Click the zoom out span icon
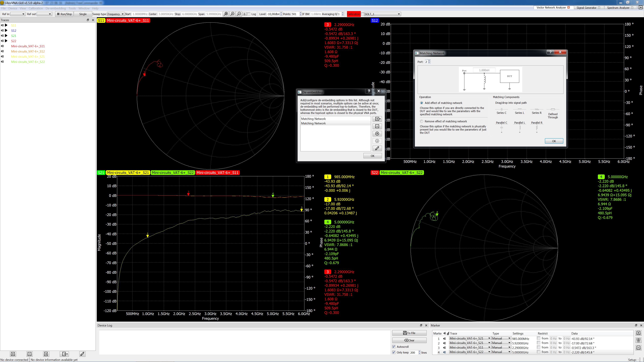The height and width of the screenshot is (362, 644). (239, 14)
